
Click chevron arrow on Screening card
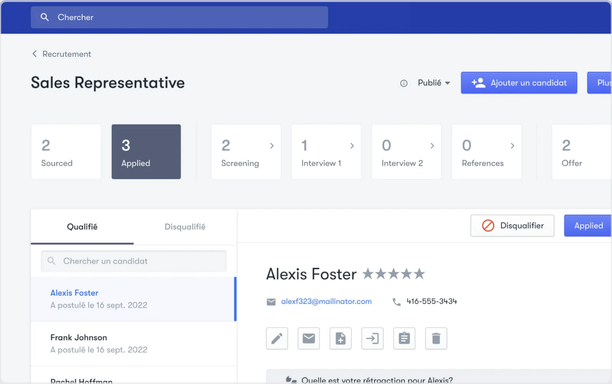[272, 146]
